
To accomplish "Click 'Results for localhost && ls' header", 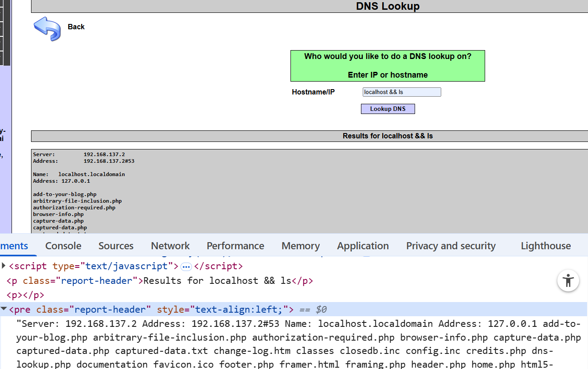I will pyautogui.click(x=388, y=136).
